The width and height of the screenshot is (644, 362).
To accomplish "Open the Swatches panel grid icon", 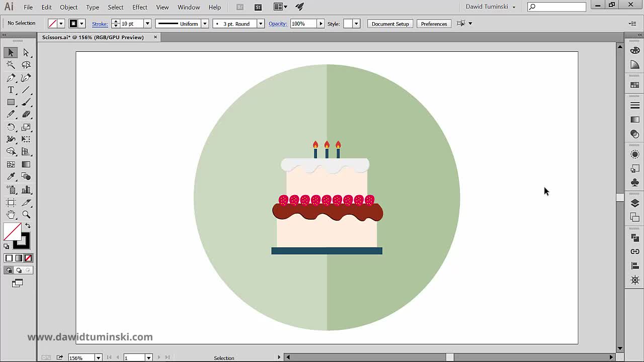I will tap(635, 85).
